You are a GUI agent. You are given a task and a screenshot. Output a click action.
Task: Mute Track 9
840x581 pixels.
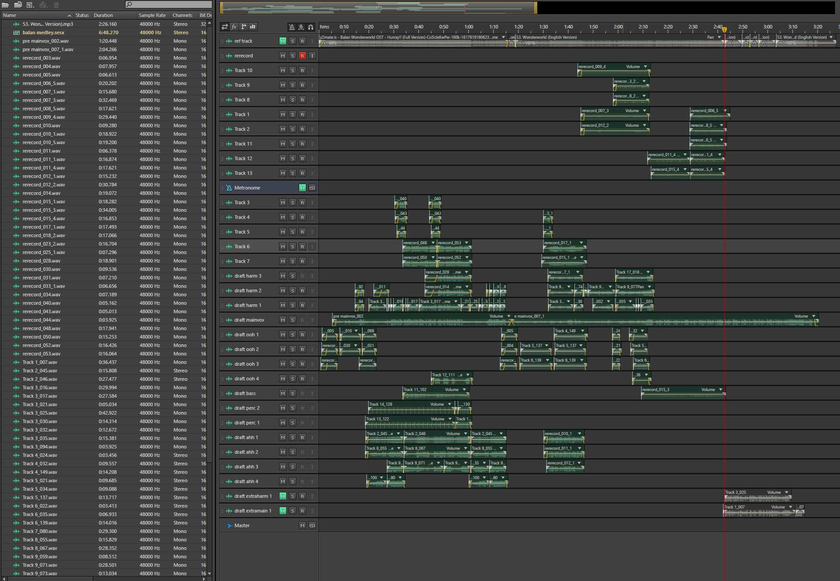(x=282, y=85)
